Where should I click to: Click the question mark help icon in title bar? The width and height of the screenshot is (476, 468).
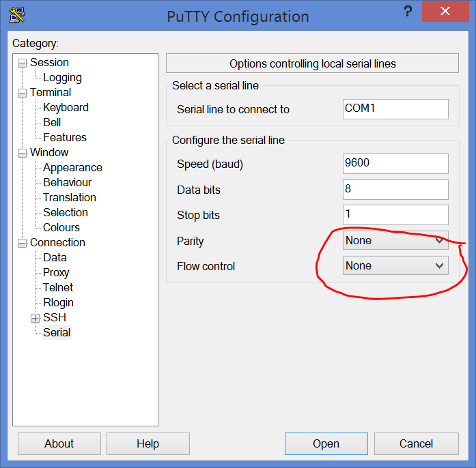(408, 12)
